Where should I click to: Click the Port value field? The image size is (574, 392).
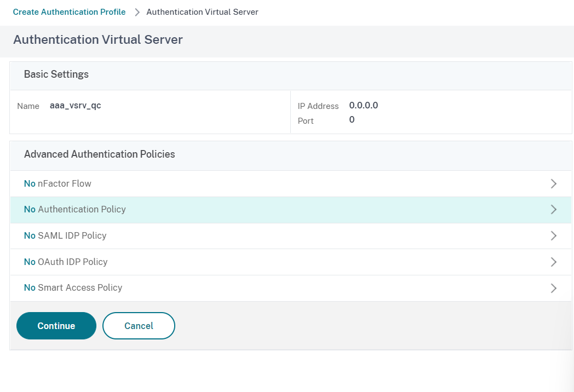(351, 119)
